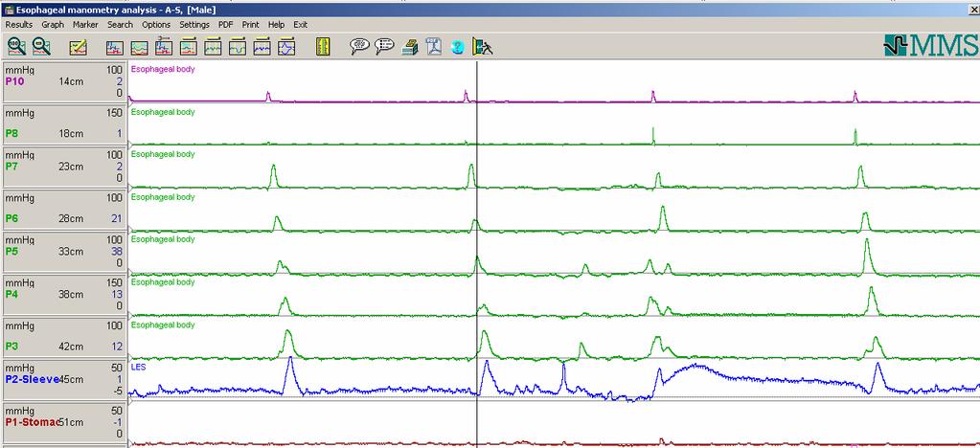Select the blue loop curve graph icon
The height and width of the screenshot is (448, 980).
pyautogui.click(x=286, y=47)
